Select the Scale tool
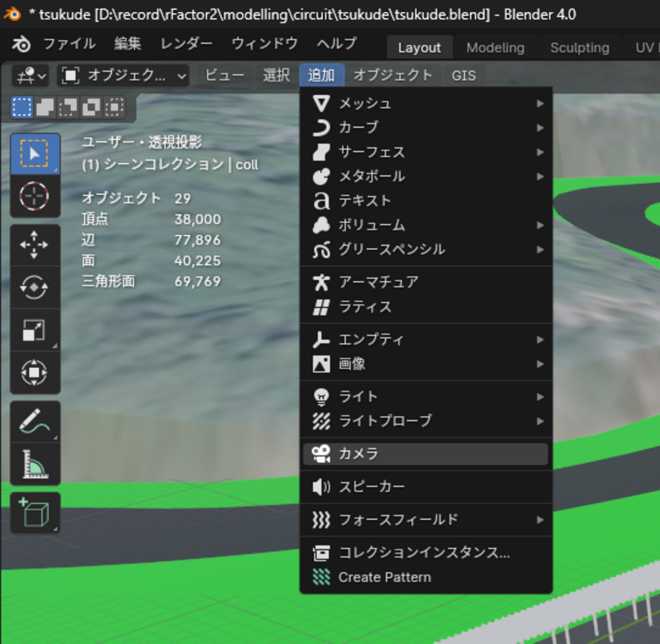Viewport: 660px width, 644px height. (35, 330)
